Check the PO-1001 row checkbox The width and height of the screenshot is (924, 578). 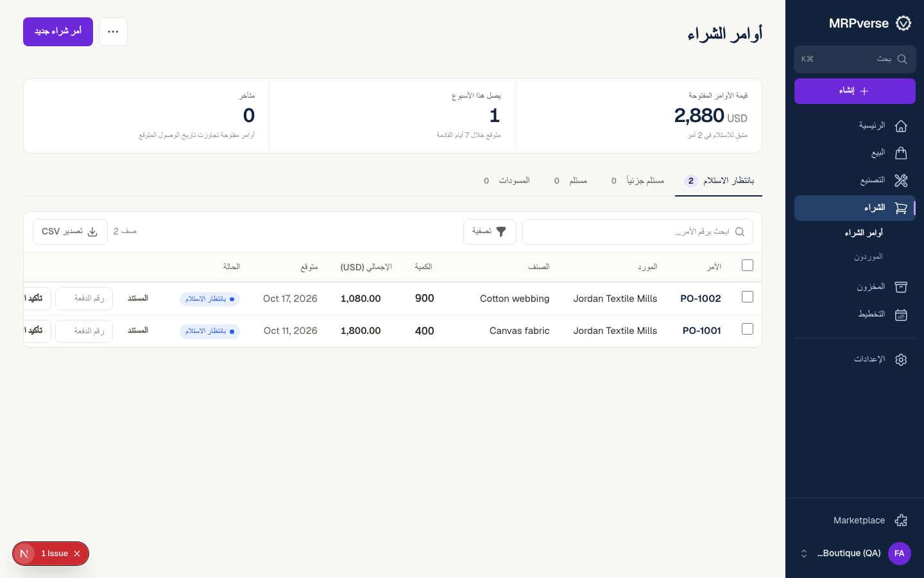(x=748, y=329)
